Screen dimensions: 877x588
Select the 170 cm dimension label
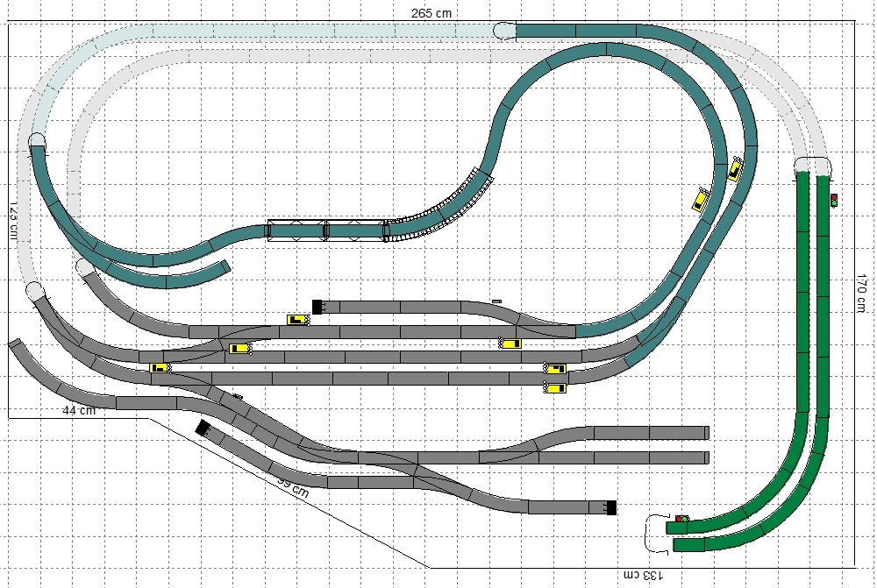[863, 294]
